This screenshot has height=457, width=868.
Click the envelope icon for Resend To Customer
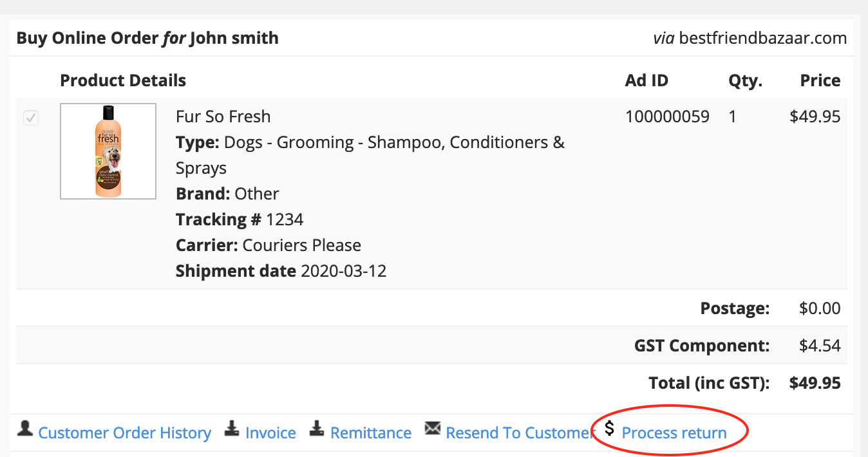[433, 429]
